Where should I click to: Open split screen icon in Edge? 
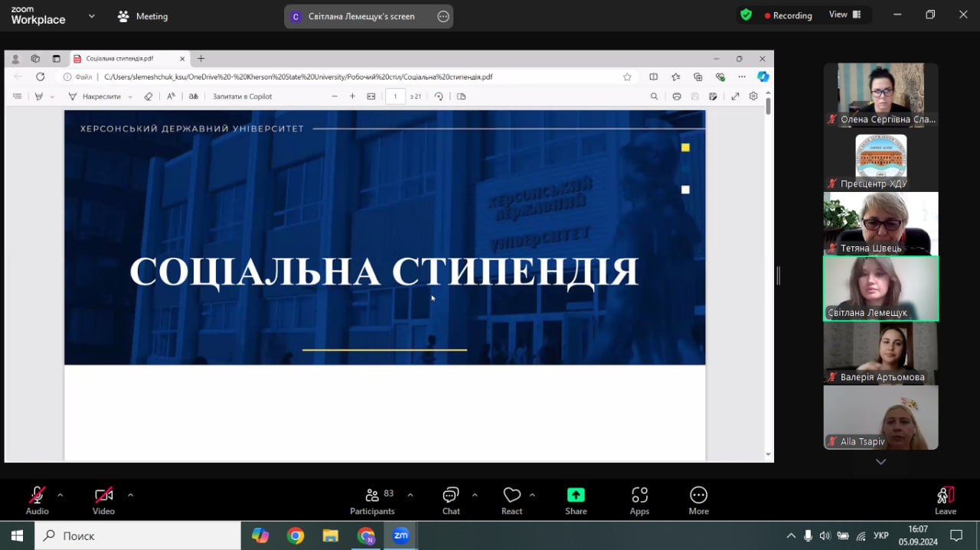[653, 76]
